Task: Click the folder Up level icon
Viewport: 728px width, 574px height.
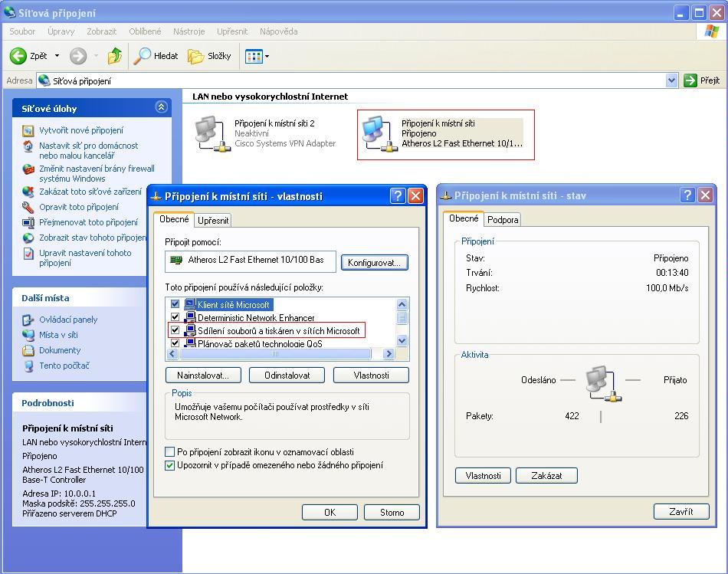Action: [x=115, y=56]
